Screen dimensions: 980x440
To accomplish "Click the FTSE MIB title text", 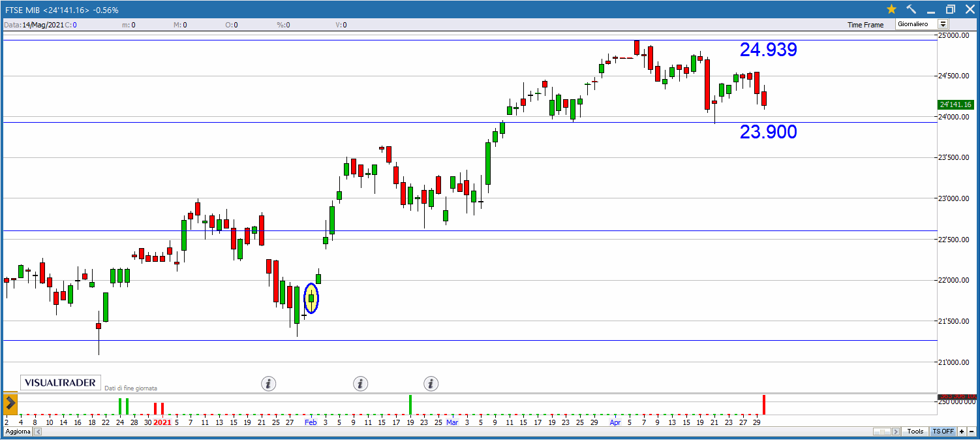I will click(x=22, y=10).
